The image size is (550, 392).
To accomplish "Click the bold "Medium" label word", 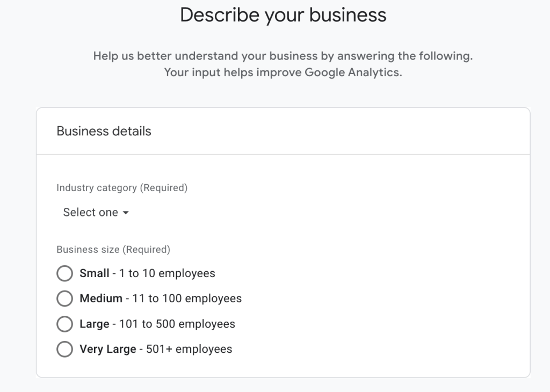I will pos(101,299).
